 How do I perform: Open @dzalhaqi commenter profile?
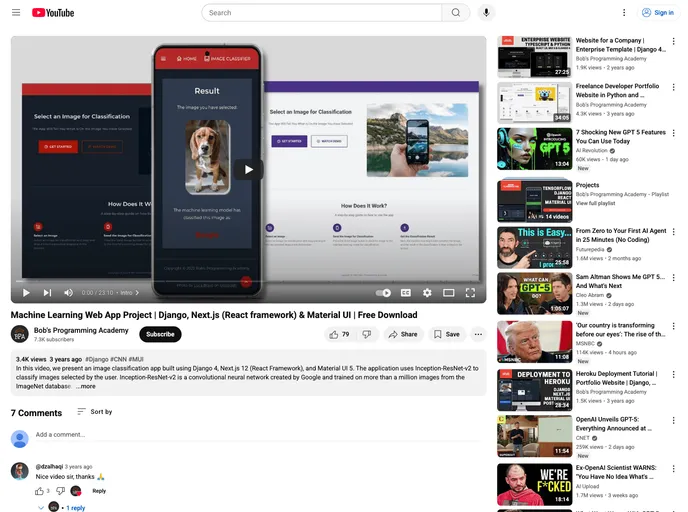[49, 466]
